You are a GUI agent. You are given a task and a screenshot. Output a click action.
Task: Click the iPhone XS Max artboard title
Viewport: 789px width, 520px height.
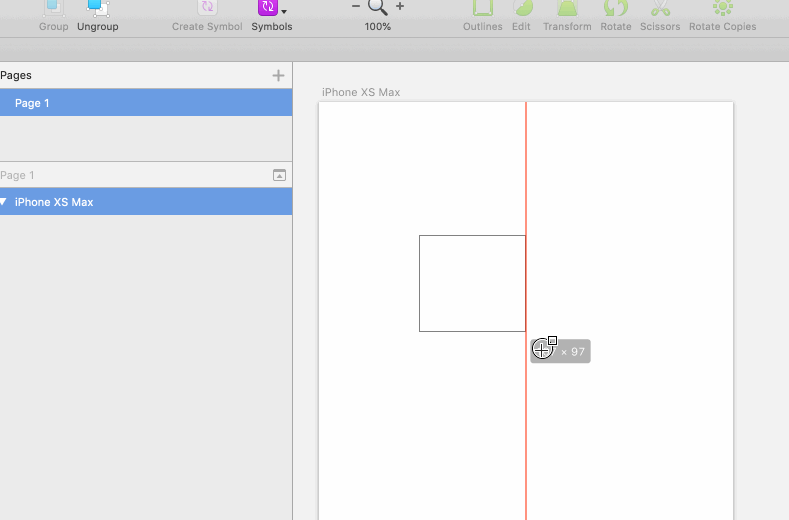pyautogui.click(x=360, y=92)
